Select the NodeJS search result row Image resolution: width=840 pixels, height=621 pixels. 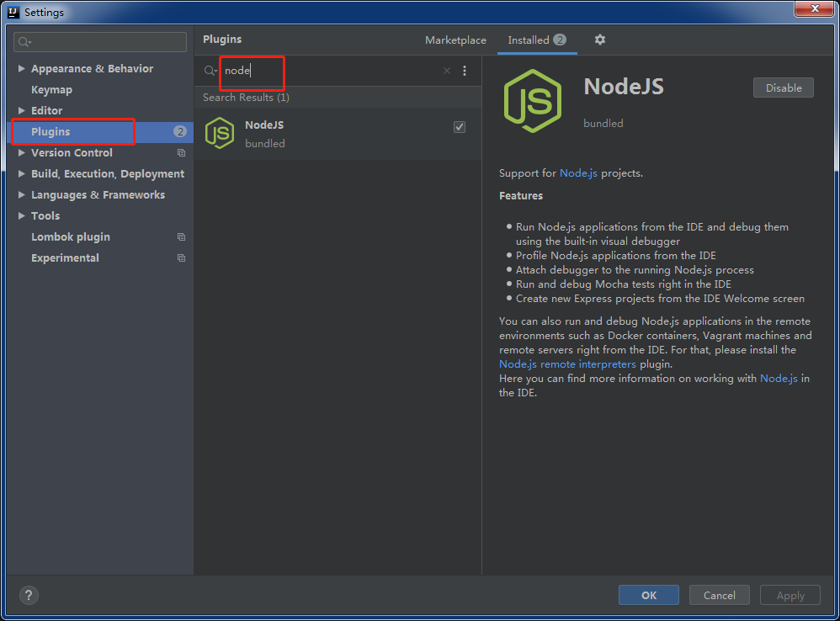click(338, 133)
